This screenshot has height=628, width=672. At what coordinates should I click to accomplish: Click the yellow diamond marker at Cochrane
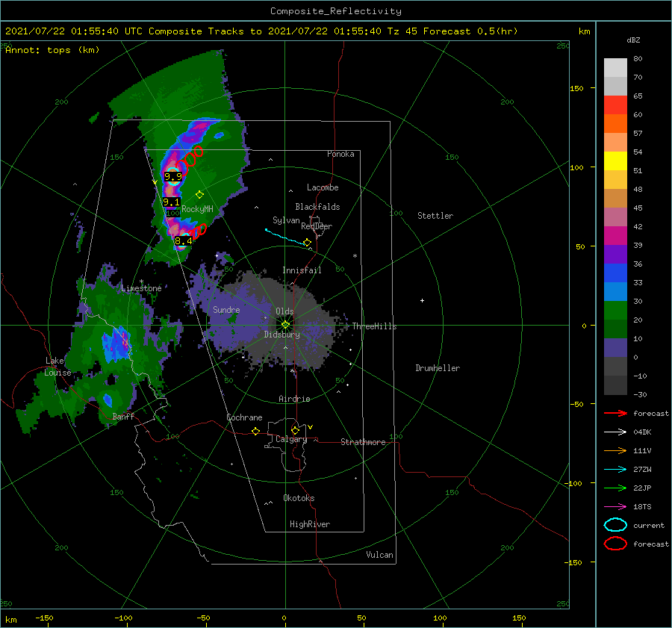coord(255,431)
